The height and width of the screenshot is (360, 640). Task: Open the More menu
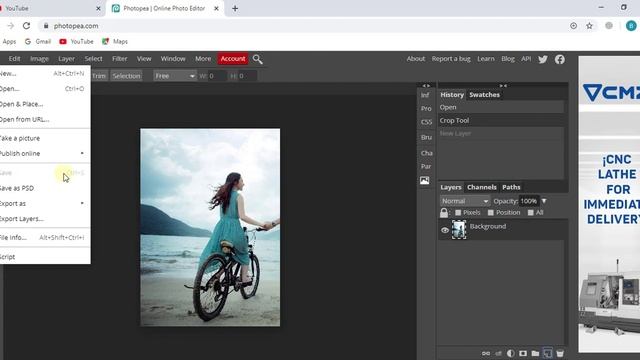tap(203, 59)
